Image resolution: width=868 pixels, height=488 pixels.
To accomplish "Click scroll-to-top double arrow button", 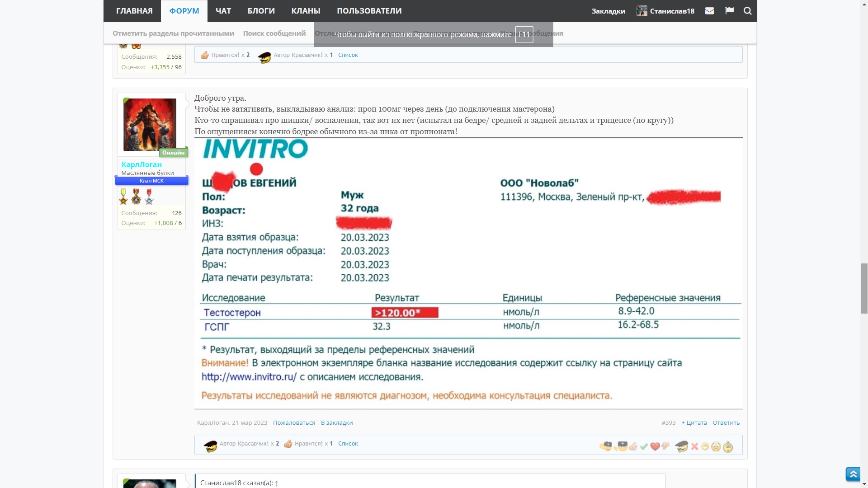I will (x=853, y=474).
